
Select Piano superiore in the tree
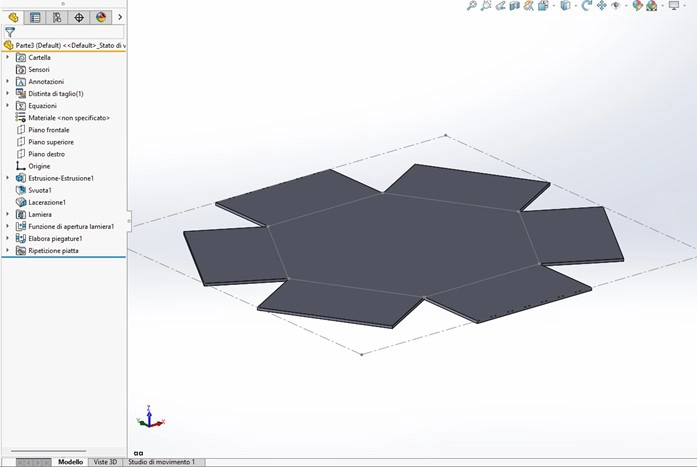pos(51,142)
